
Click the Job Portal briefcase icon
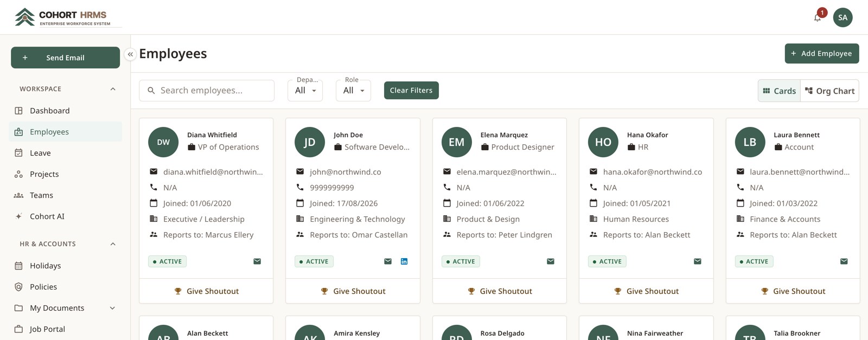[x=18, y=329]
